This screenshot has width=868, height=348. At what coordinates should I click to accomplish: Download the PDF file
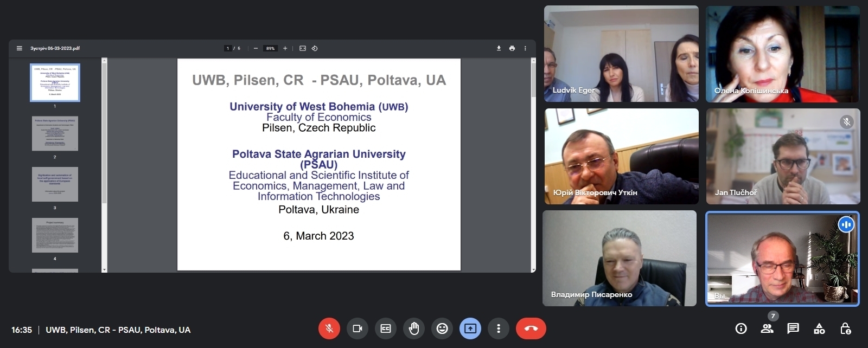point(499,48)
